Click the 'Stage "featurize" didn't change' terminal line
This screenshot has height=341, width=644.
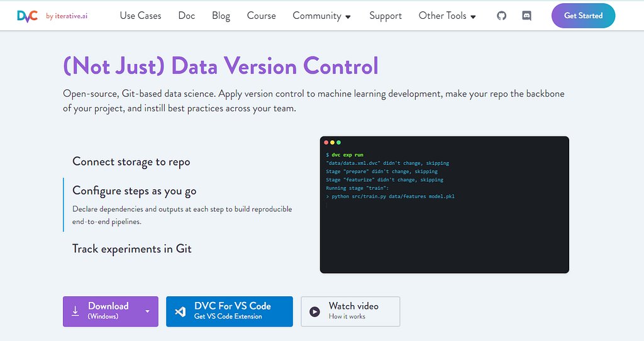click(x=384, y=180)
